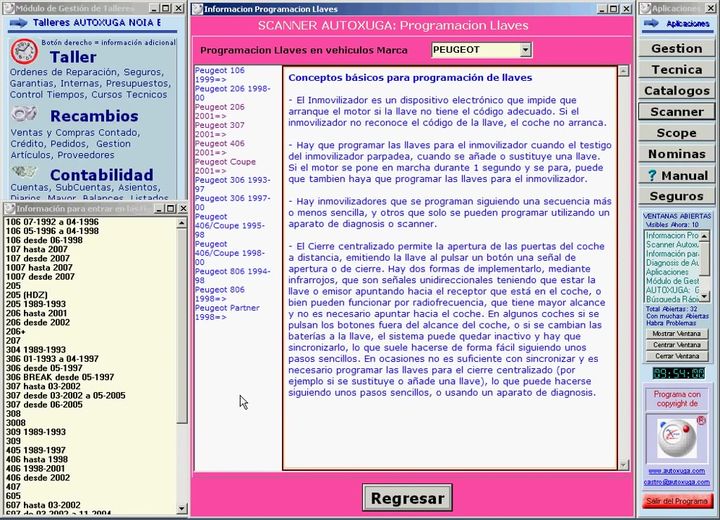Open the Recambios module heading

94,116
